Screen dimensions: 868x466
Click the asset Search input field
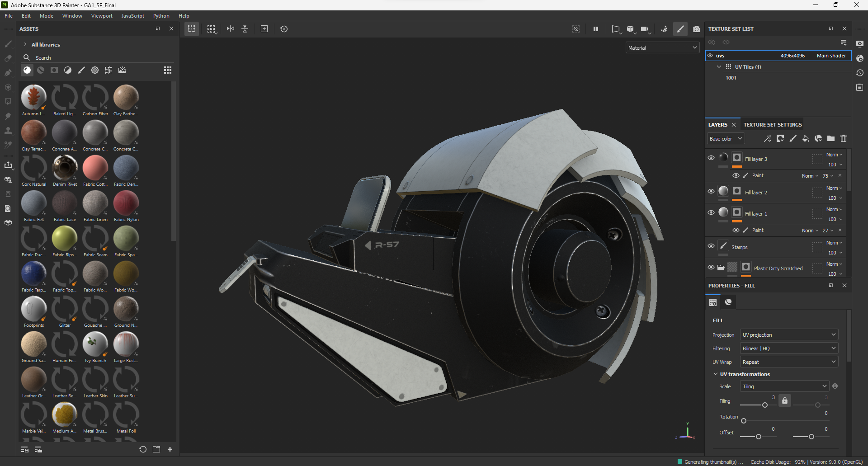click(x=97, y=58)
